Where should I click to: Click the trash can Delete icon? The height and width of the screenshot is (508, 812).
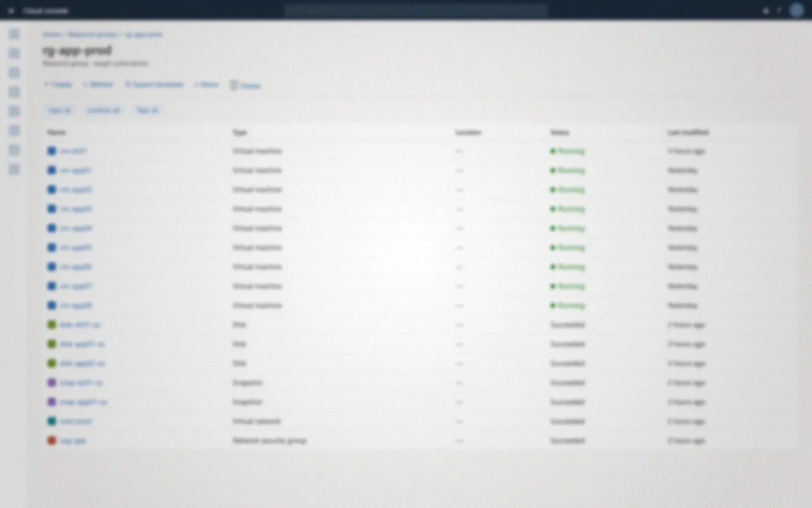(x=233, y=85)
